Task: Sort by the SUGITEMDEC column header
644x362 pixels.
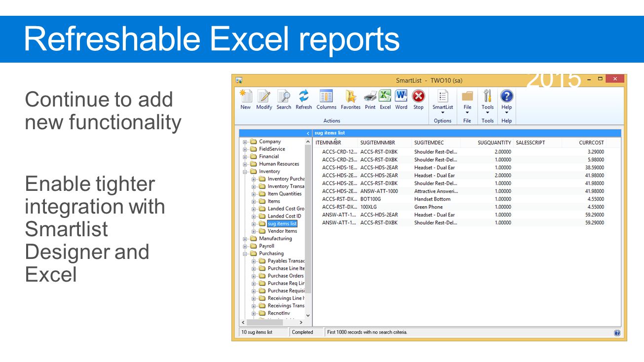Action: point(436,143)
